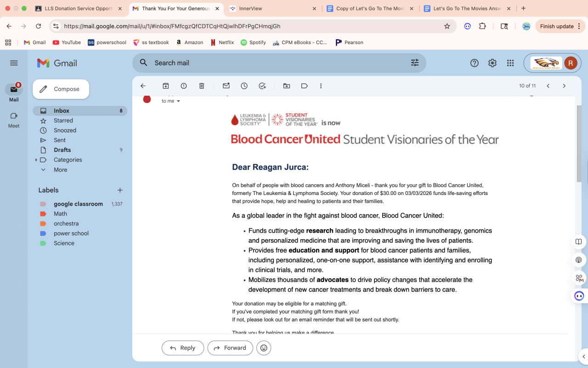Delete the email using the trash icon

pos(202,86)
